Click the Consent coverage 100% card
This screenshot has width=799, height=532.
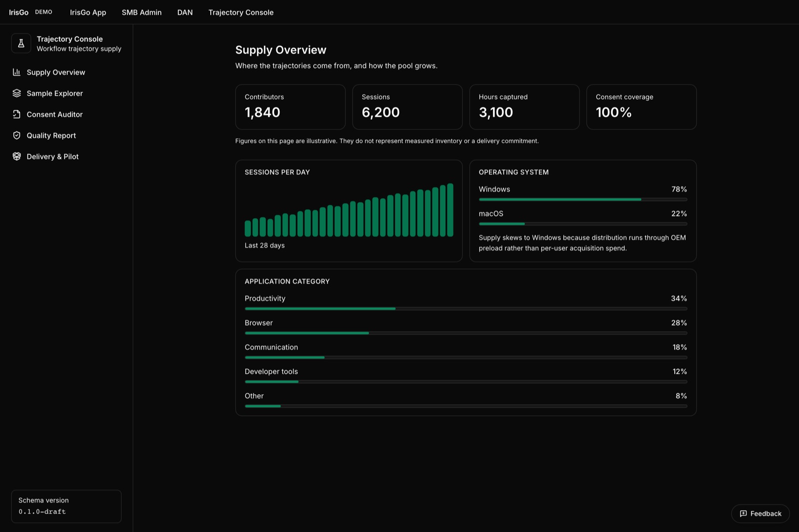[x=641, y=107]
